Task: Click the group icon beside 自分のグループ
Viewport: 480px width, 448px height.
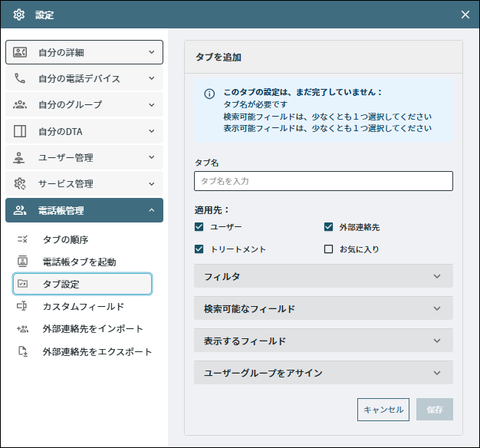Action: pyautogui.click(x=20, y=105)
